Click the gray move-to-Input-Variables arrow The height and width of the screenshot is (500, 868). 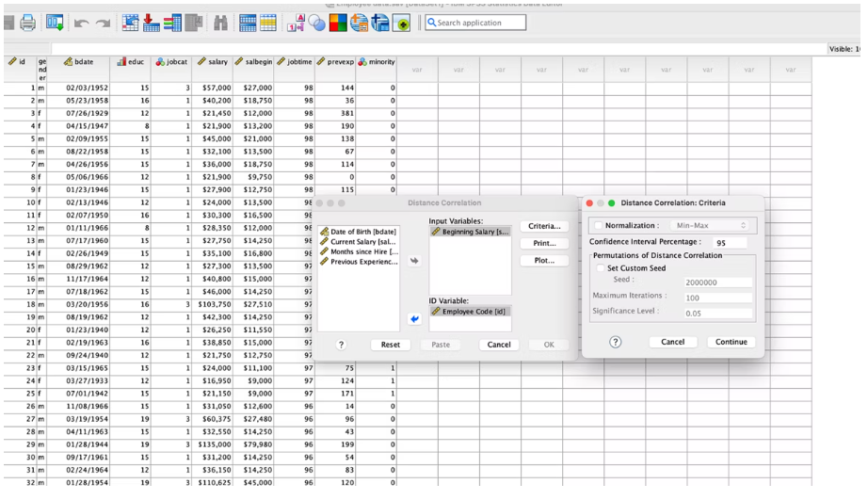coord(414,261)
